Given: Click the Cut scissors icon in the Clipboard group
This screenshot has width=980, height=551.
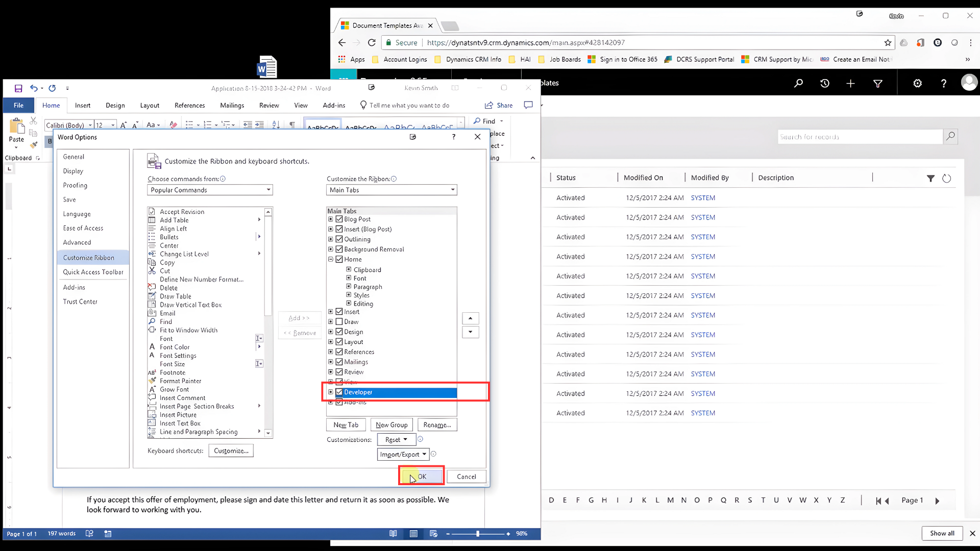Looking at the screenshot, I should pyautogui.click(x=33, y=120).
